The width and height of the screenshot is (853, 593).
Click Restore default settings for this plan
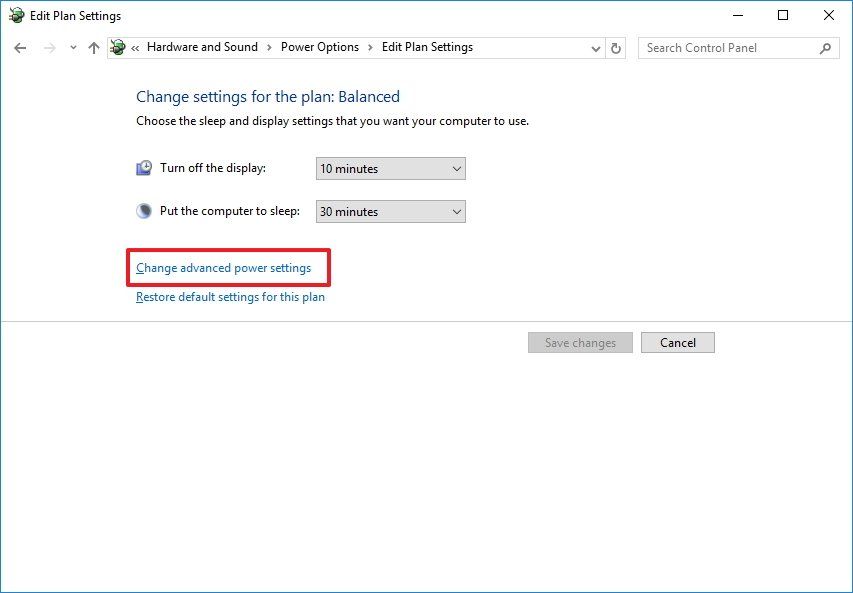[229, 296]
